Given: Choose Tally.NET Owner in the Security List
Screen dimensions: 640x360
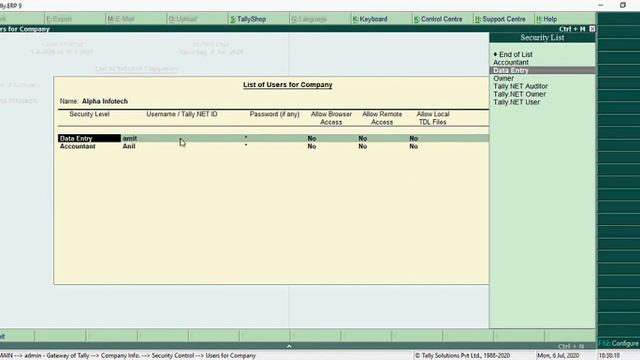Looking at the screenshot, I should pyautogui.click(x=519, y=94).
